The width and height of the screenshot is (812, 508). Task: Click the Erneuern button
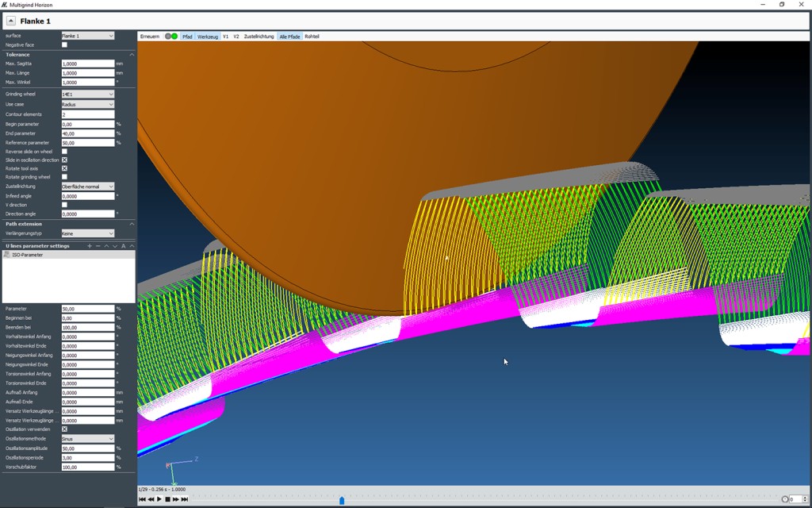pyautogui.click(x=150, y=37)
